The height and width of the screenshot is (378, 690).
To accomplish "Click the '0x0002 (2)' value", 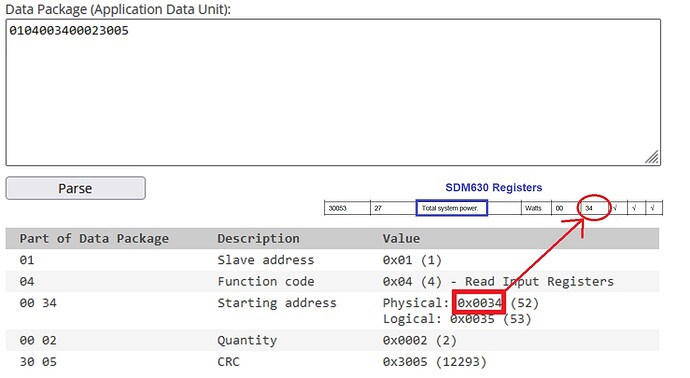I will pyautogui.click(x=419, y=341).
